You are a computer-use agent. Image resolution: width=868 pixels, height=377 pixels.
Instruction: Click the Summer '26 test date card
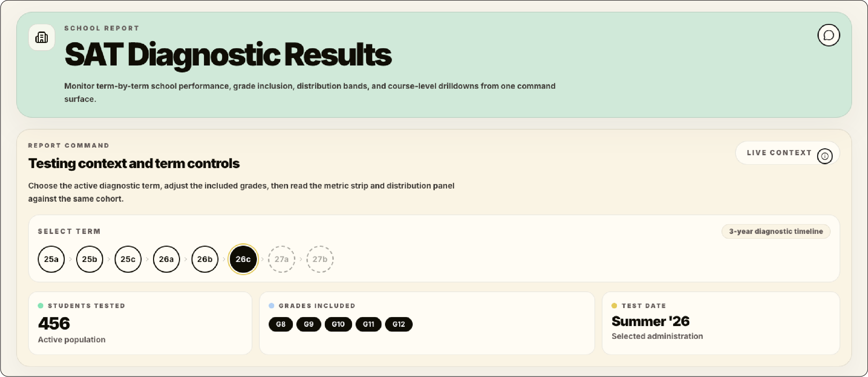tap(721, 323)
